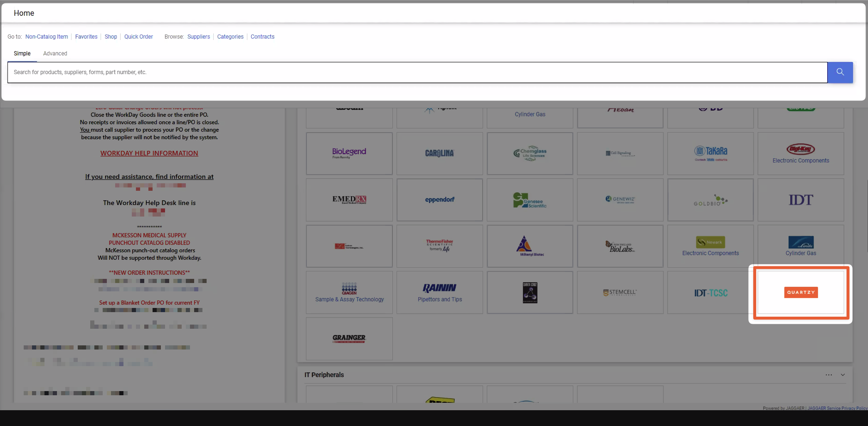Go to the Shop link
This screenshot has height=426, width=868.
pyautogui.click(x=111, y=37)
